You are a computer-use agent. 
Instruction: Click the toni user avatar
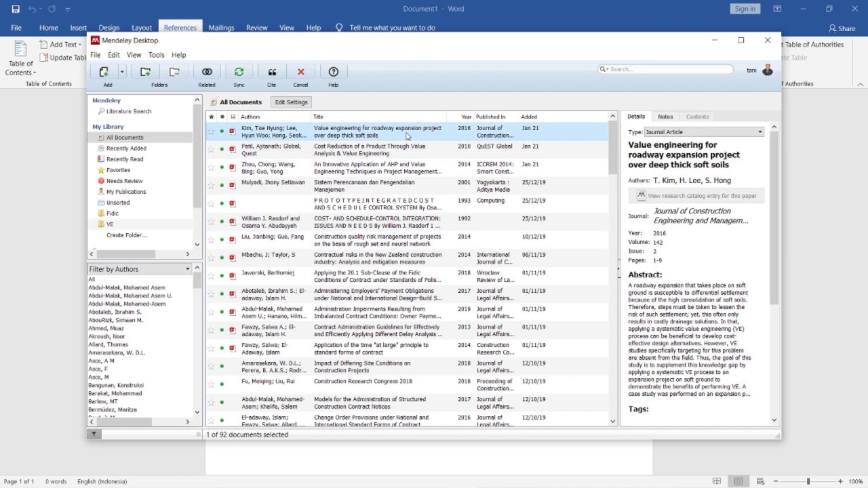[768, 70]
